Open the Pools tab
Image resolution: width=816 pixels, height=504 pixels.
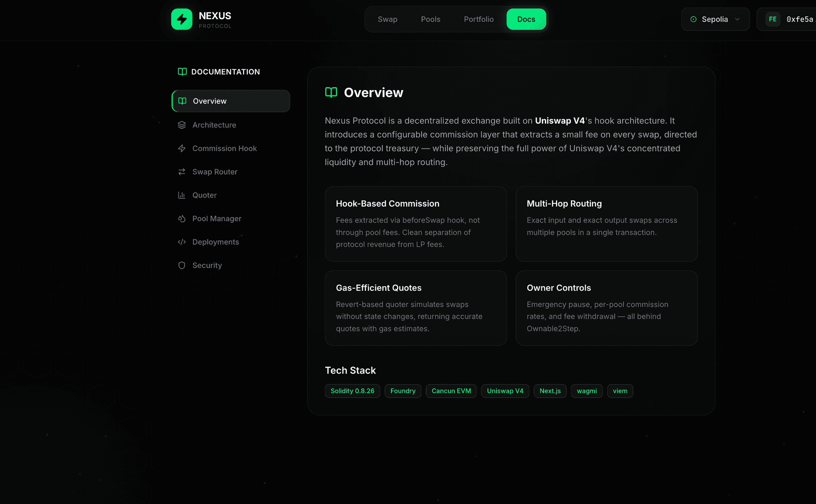click(x=430, y=19)
